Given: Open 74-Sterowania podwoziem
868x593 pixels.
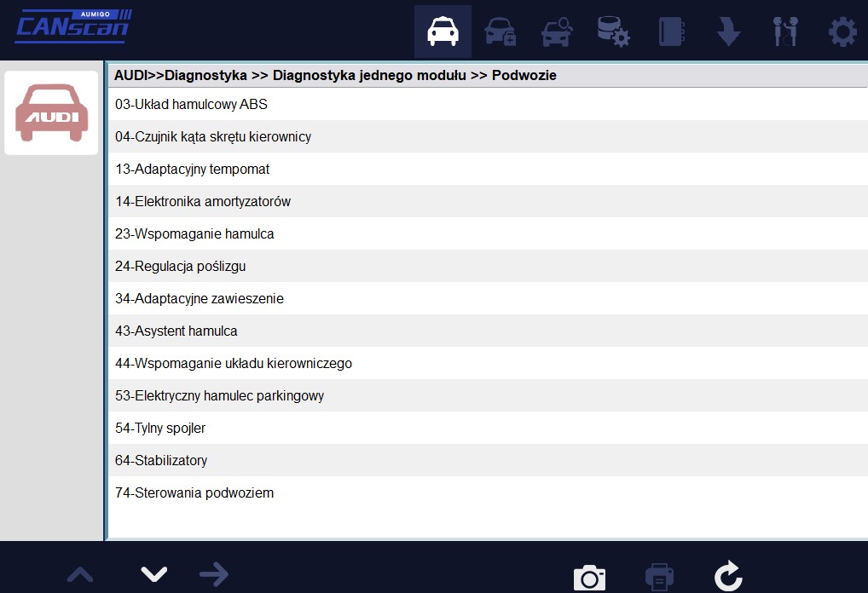Looking at the screenshot, I should (x=489, y=492).
